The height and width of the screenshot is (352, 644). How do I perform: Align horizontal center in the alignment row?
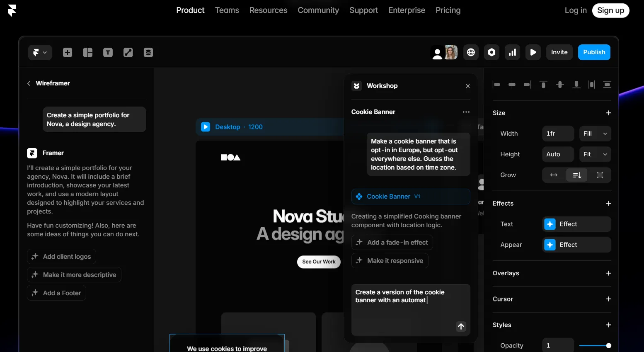(x=512, y=85)
